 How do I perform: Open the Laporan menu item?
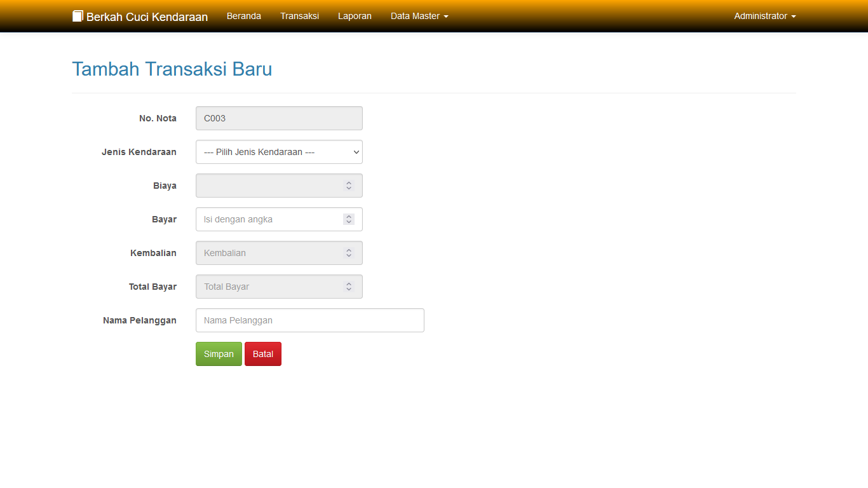click(355, 16)
